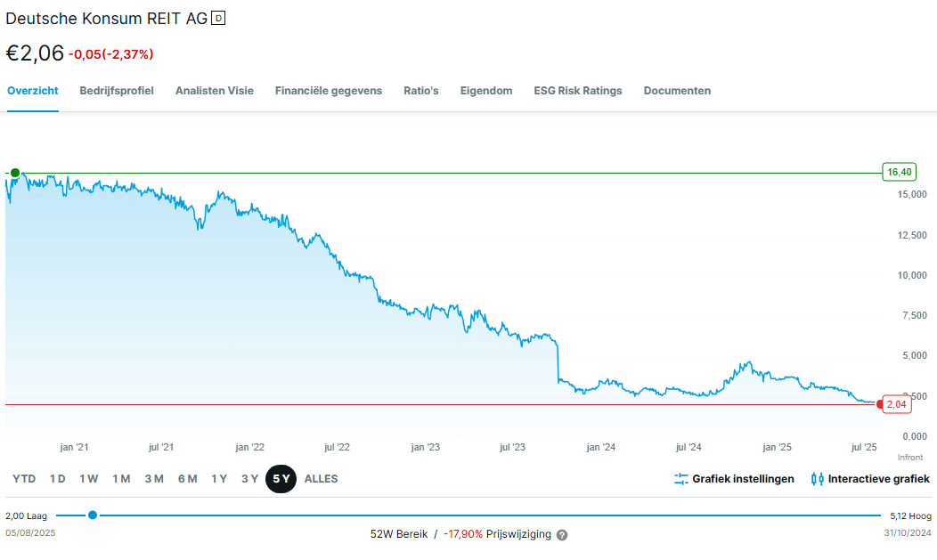937x560 pixels.
Task: Select the 1 Y chart range
Action: pyautogui.click(x=219, y=479)
